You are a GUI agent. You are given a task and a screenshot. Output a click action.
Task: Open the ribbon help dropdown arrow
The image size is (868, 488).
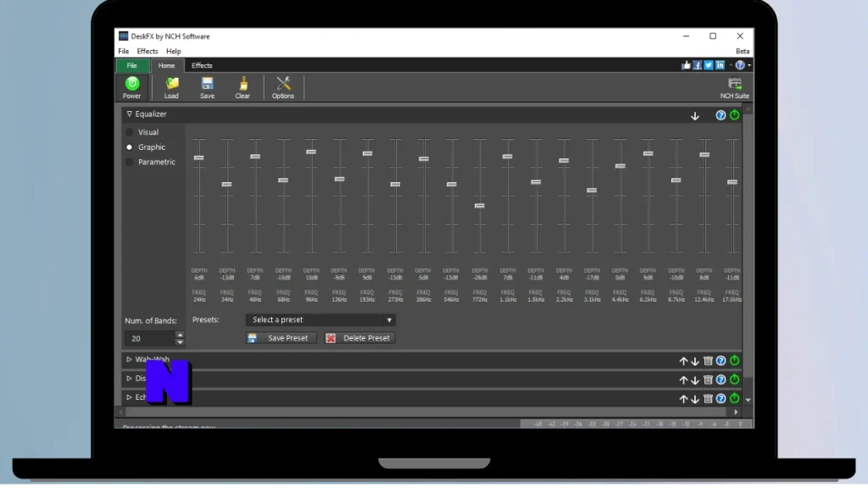pos(749,65)
